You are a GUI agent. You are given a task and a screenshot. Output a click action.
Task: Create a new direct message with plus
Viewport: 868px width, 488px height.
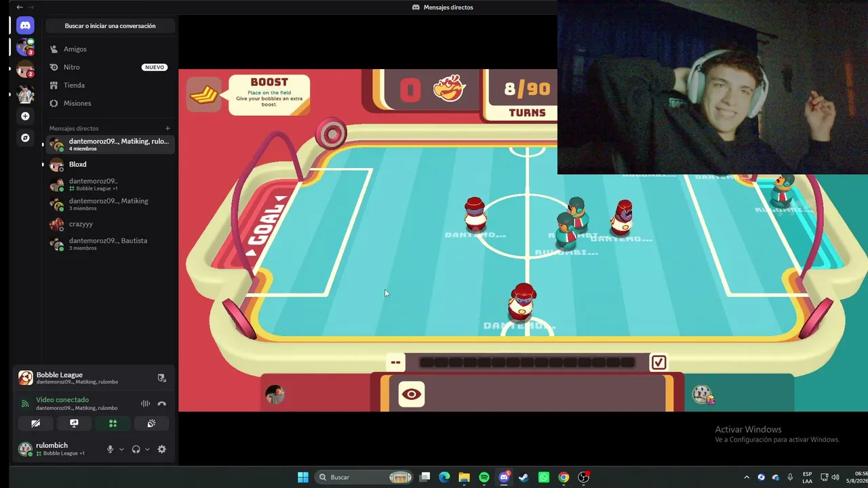tap(167, 128)
